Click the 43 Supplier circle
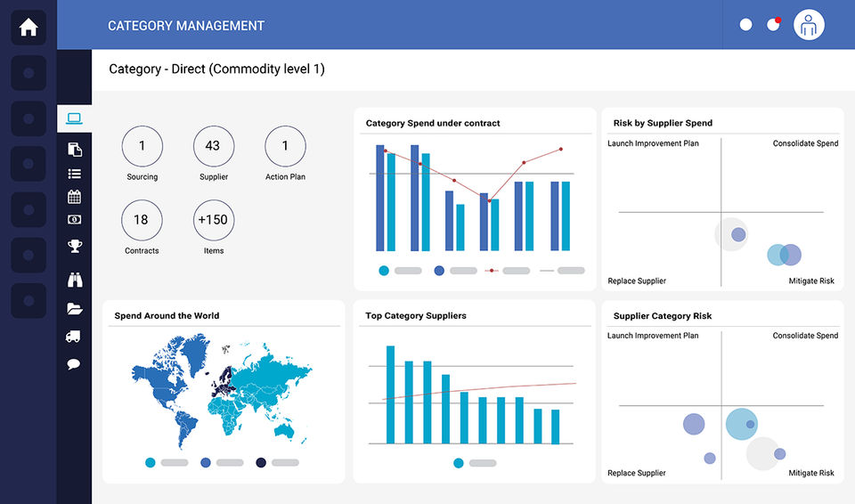 click(x=213, y=146)
